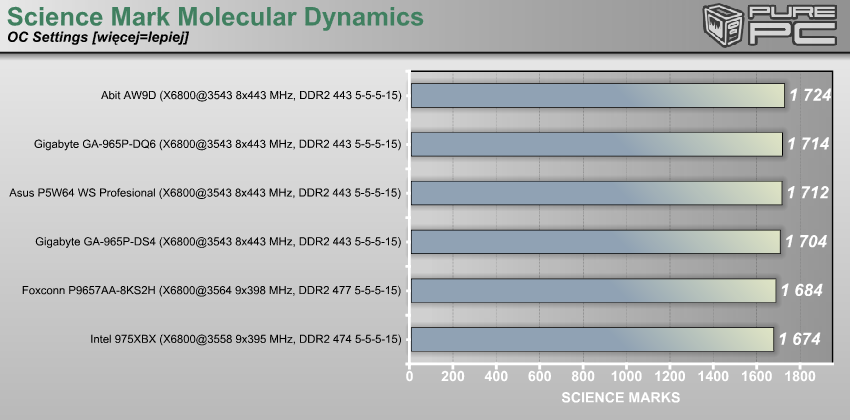Select the Abit AW9D label text
Viewport: 850px width, 420px height.
[x=244, y=96]
